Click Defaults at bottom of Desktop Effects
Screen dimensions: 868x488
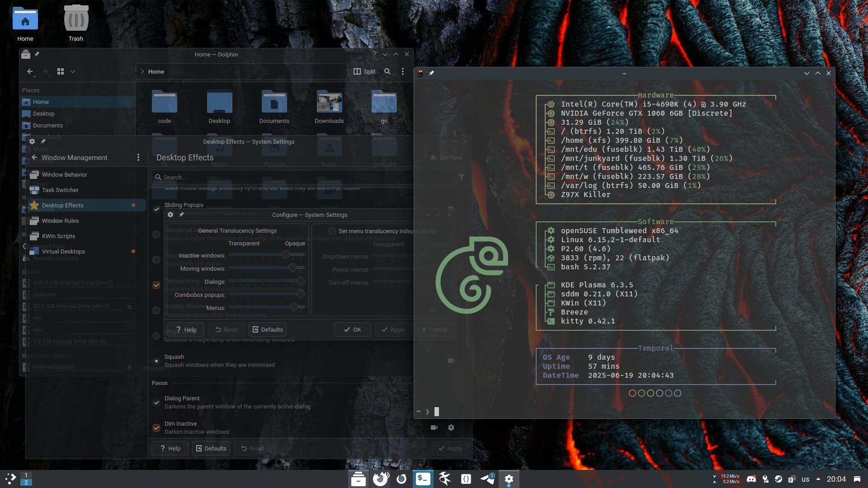(x=211, y=448)
